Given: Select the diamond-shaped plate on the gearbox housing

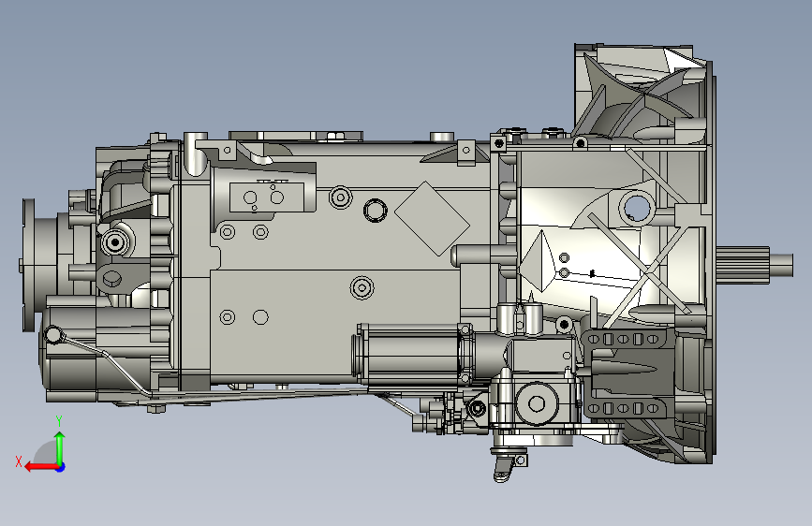Looking at the screenshot, I should click(432, 218).
